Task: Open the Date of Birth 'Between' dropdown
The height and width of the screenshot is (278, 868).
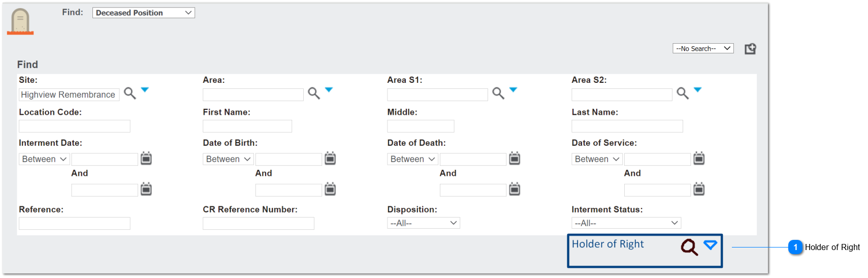Action: (x=228, y=159)
